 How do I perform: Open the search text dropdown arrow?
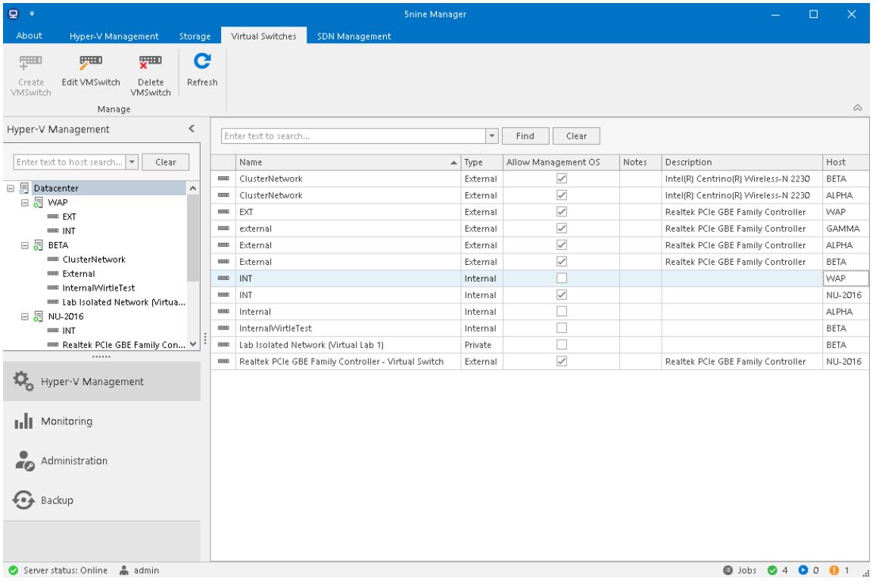click(x=491, y=136)
